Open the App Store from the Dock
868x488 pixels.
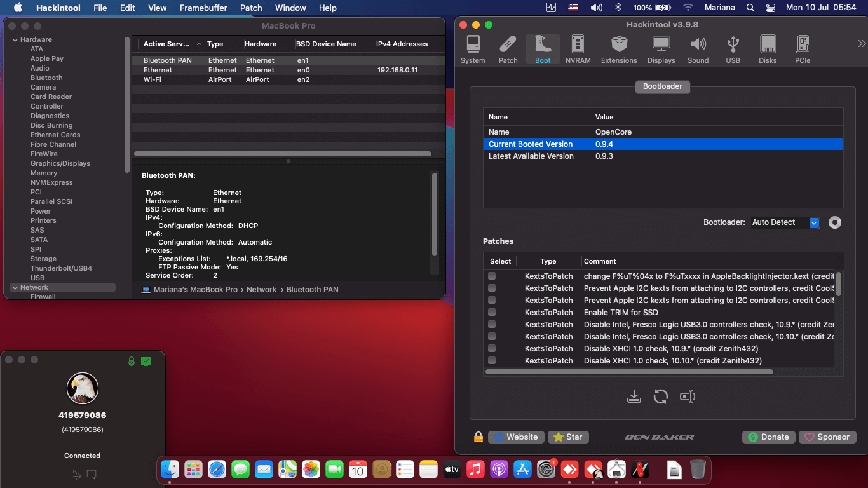[x=522, y=470]
